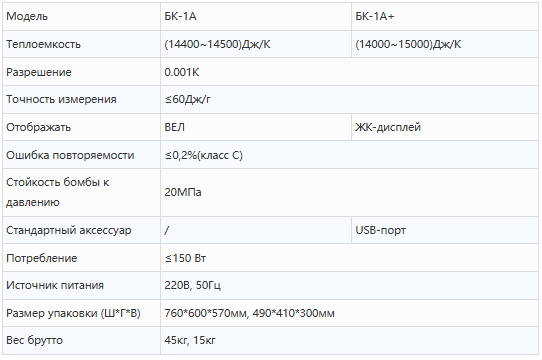Select the '760*600*570мм, 490*410*300мм' dimensions
542x360 pixels.
coord(250,313)
